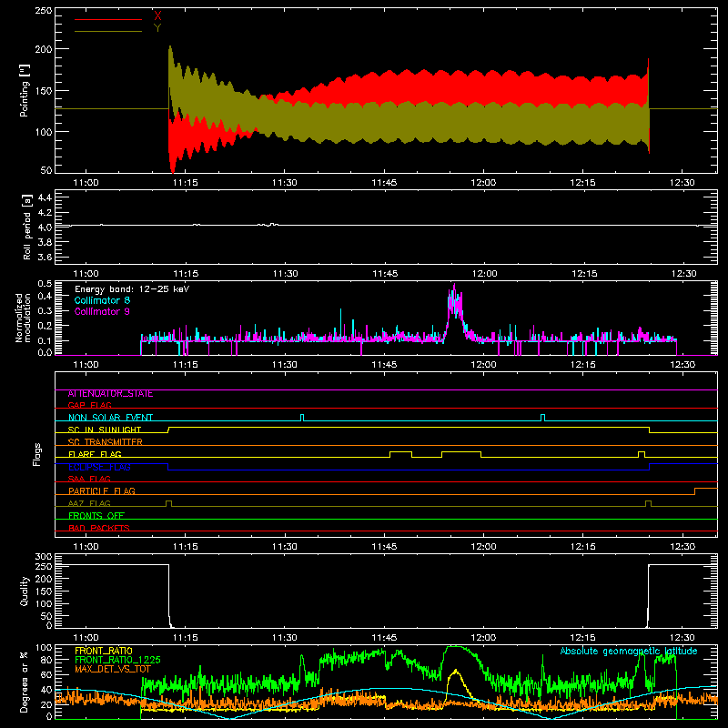Click the 11:00 tick under Quality plot
This screenshot has height=728, width=728.
coord(86,638)
